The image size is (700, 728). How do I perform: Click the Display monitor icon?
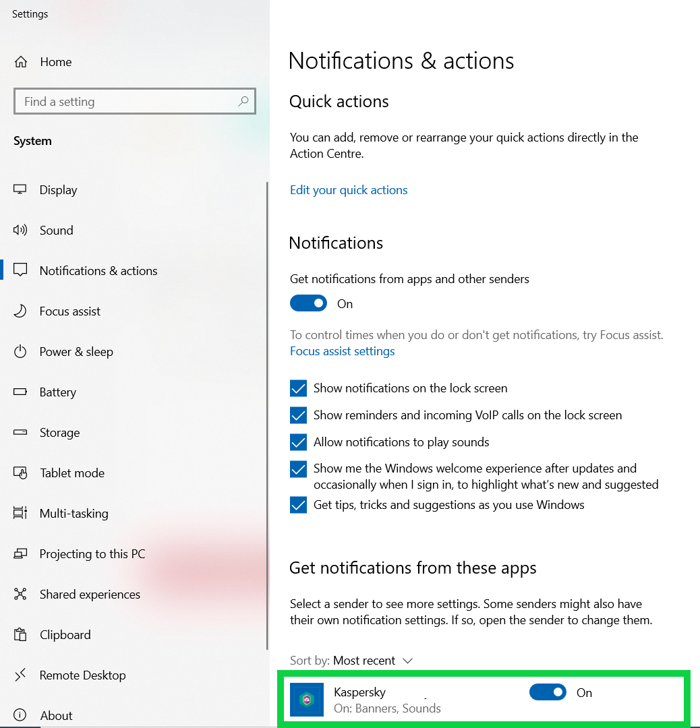(20, 189)
